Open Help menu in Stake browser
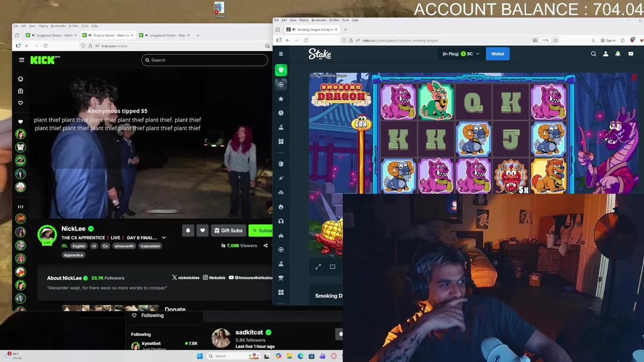Image resolution: width=644 pixels, height=362 pixels. (x=355, y=20)
